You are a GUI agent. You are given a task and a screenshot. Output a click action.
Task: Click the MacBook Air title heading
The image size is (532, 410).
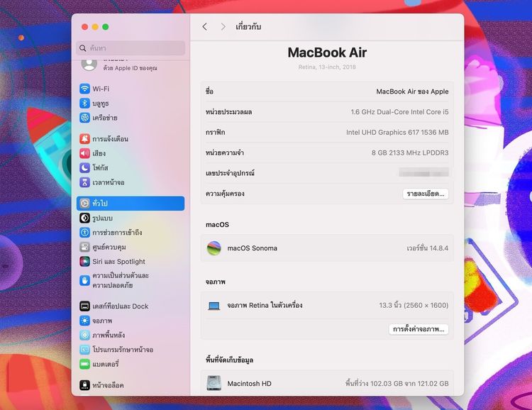327,52
